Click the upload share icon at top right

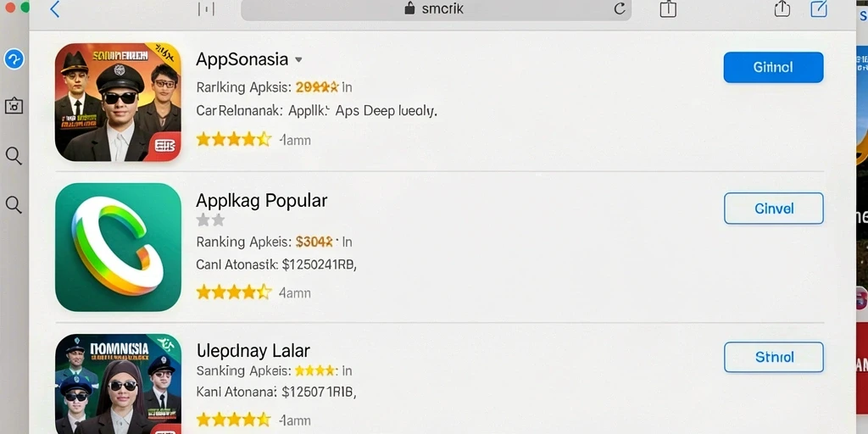pyautogui.click(x=782, y=8)
